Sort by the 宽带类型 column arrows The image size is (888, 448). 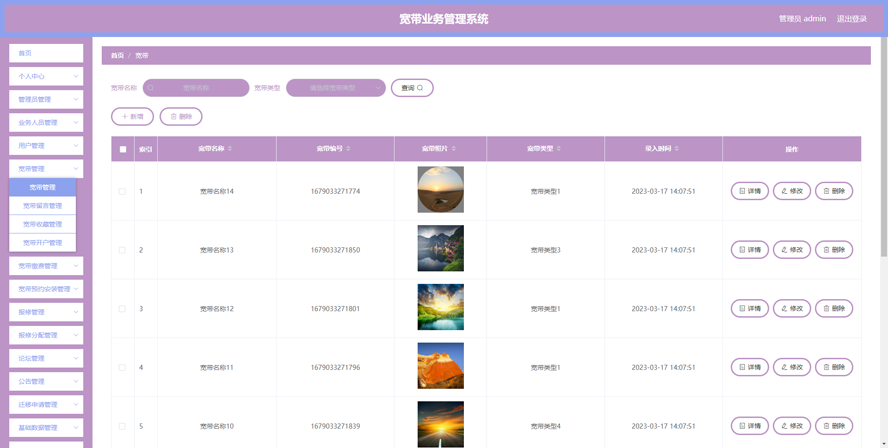point(559,149)
